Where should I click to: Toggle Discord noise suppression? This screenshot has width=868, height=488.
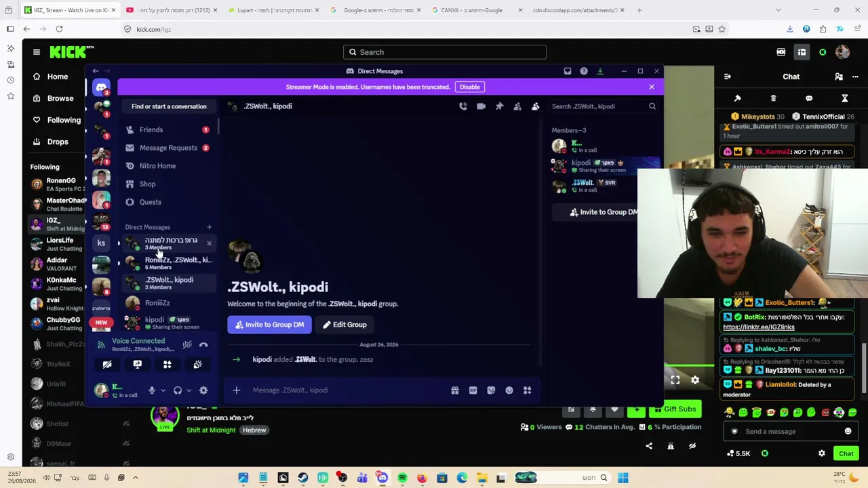[x=187, y=345]
